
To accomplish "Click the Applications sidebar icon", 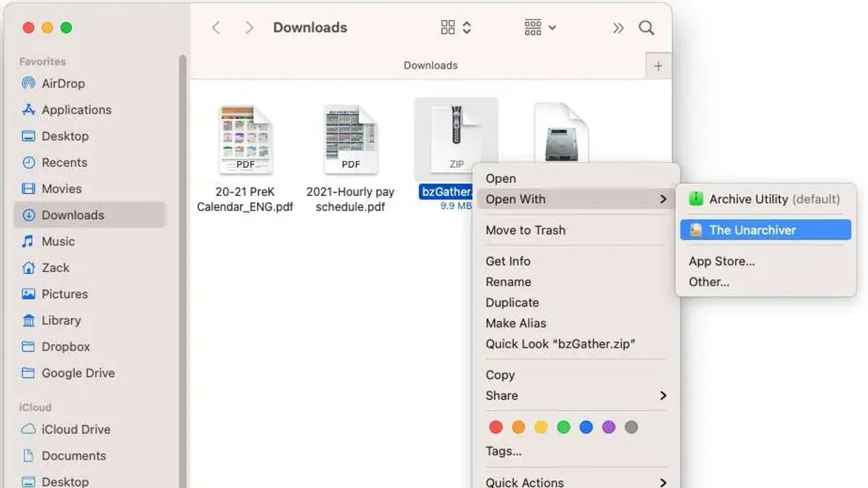I will [x=28, y=110].
